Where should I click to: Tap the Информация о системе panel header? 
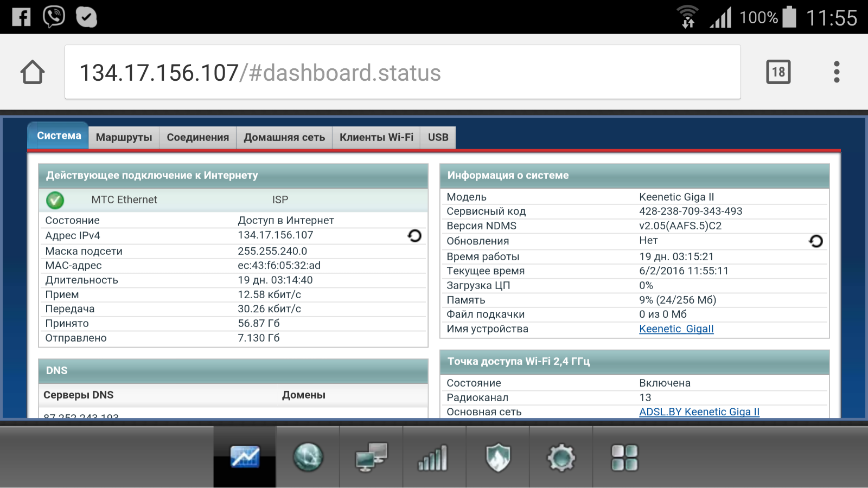click(x=635, y=176)
